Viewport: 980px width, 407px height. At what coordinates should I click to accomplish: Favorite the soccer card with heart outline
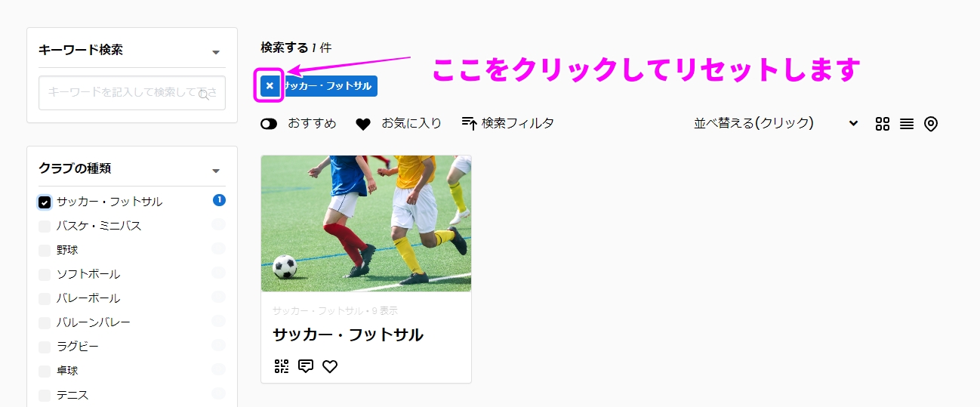click(330, 367)
